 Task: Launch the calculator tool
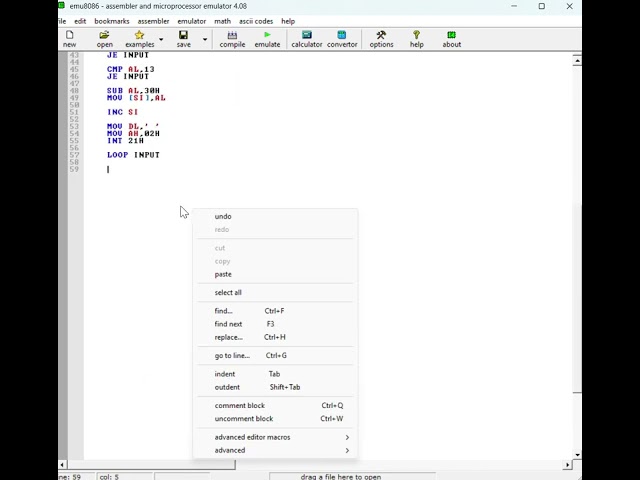click(307, 39)
